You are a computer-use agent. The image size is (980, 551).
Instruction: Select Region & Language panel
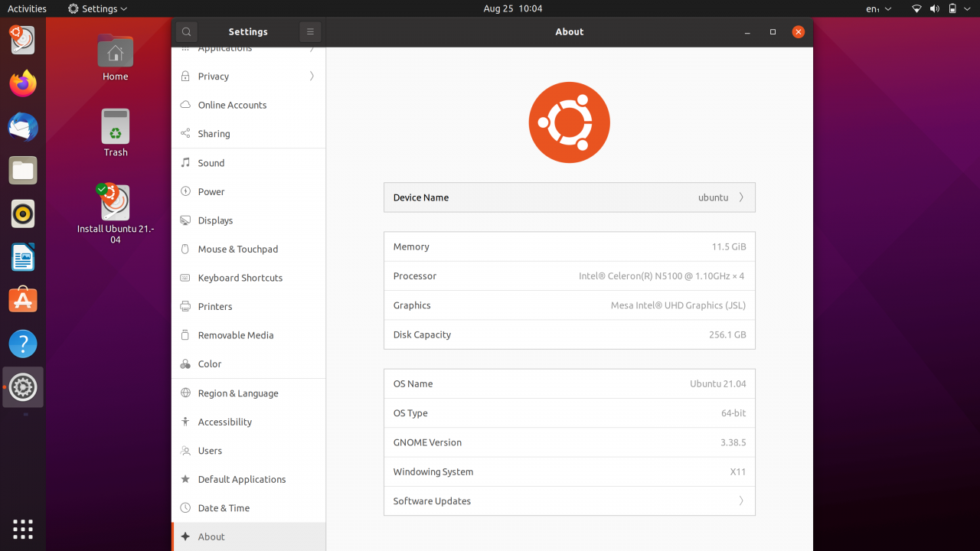click(x=249, y=393)
